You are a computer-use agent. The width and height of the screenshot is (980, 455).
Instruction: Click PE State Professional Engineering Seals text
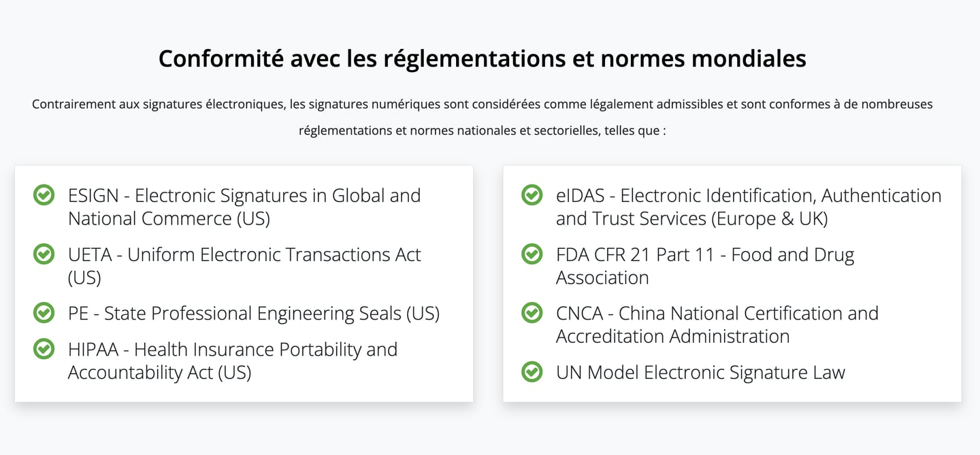[253, 314]
